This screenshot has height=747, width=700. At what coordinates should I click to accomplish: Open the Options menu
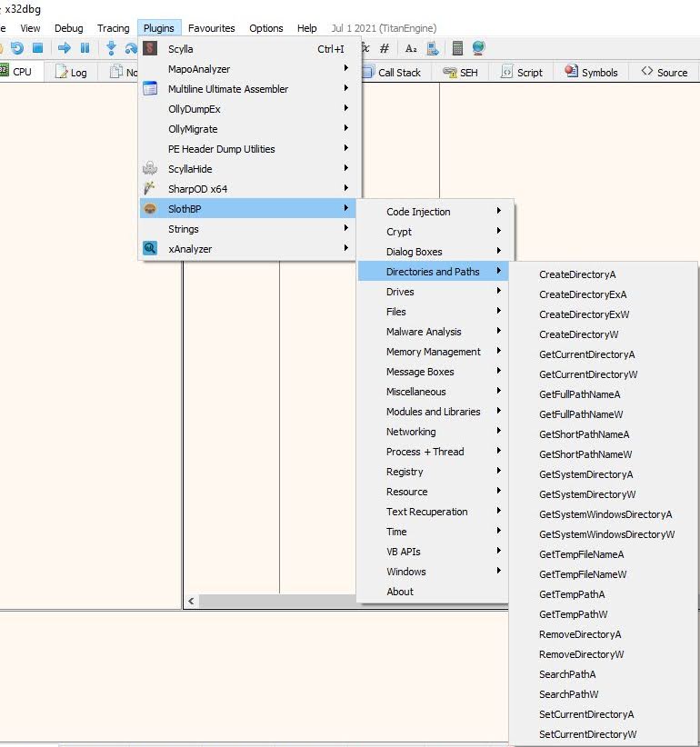265,28
